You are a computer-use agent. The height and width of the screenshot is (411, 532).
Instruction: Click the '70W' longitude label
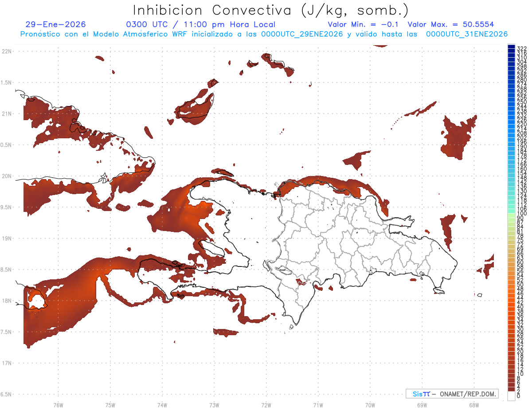pyautogui.click(x=370, y=405)
